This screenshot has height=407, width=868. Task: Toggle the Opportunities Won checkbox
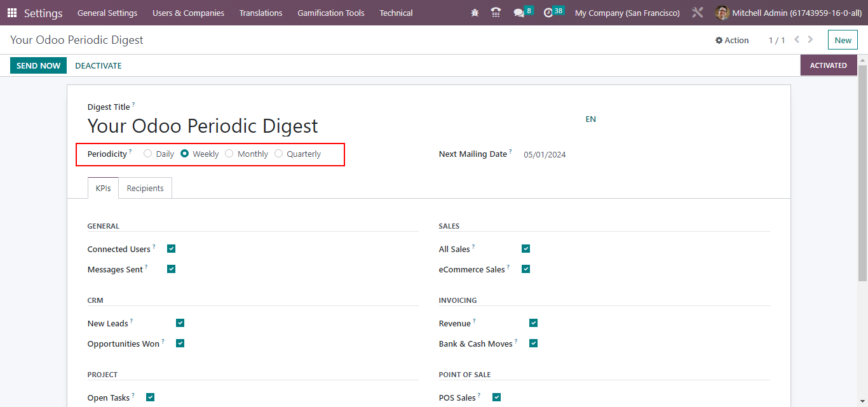coord(180,344)
